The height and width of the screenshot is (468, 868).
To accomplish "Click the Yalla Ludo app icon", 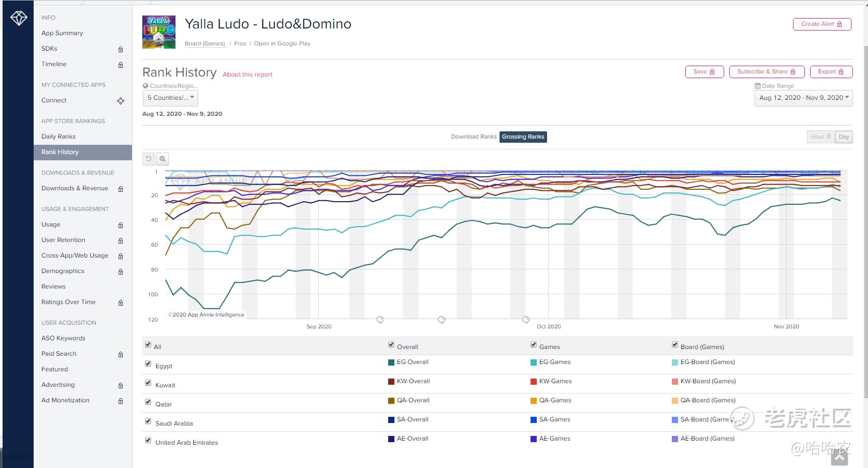I will pos(159,32).
